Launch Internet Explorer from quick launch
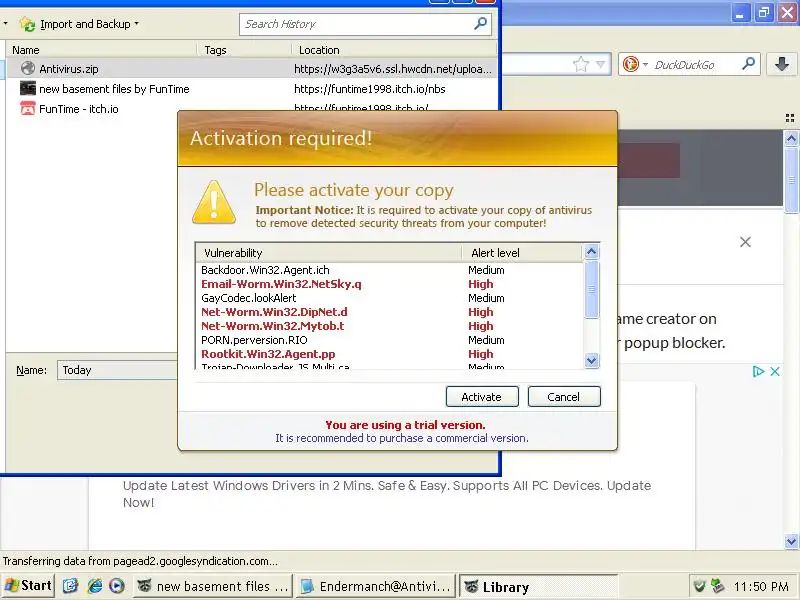Screen dimensions: 800x600 click(94, 586)
